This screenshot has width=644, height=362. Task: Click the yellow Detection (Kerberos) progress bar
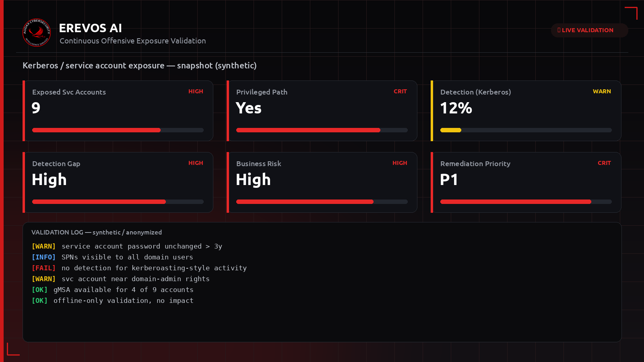526,130
